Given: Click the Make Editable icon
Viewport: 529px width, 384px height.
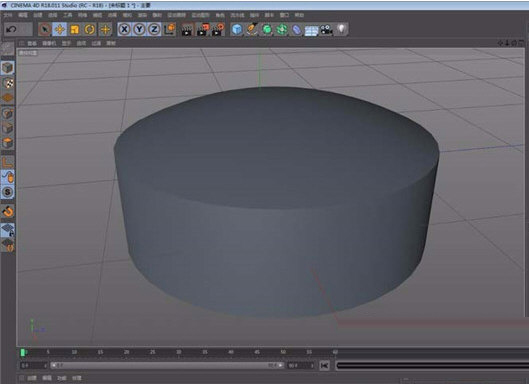Looking at the screenshot, I should (x=7, y=49).
